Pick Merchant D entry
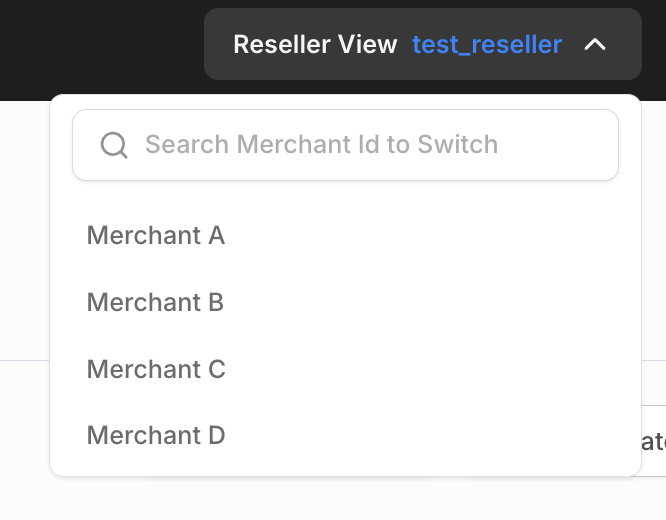This screenshot has height=520, width=666. coord(156,435)
